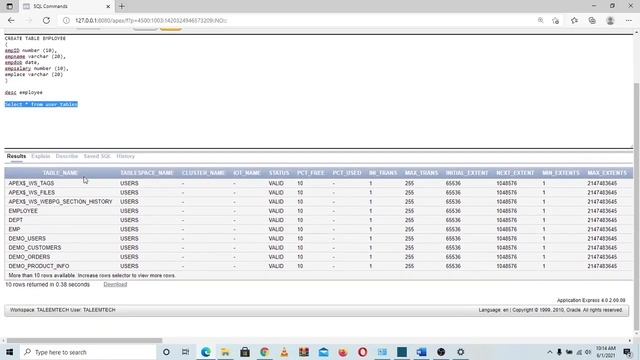Viewport: 640px width, 360px height.
Task: Select the DEMO_CUSTOMERS table name cell
Action: 35,248
